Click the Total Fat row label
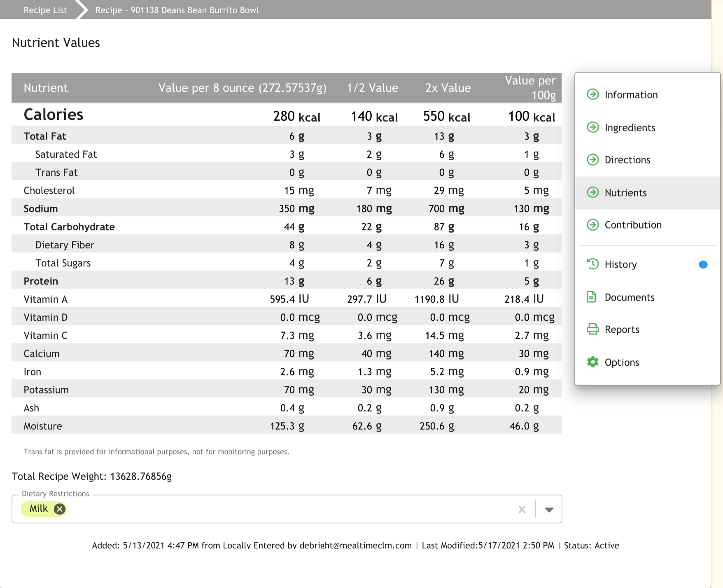This screenshot has height=588, width=723. tap(45, 136)
